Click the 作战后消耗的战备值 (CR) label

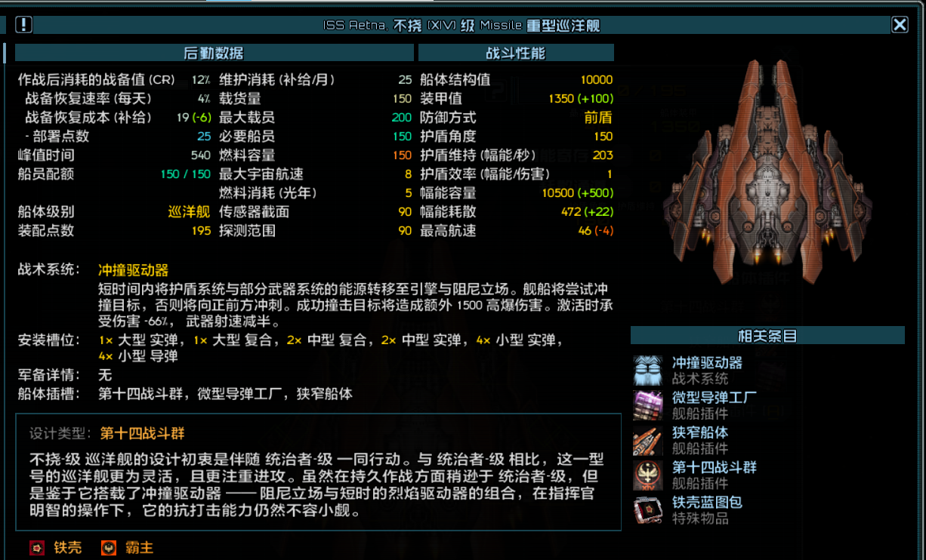96,80
